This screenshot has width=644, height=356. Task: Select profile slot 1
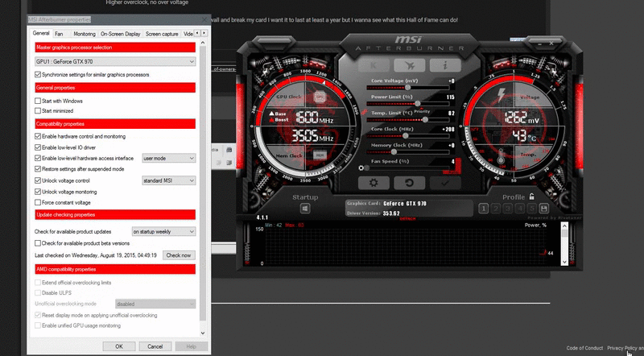pos(484,209)
